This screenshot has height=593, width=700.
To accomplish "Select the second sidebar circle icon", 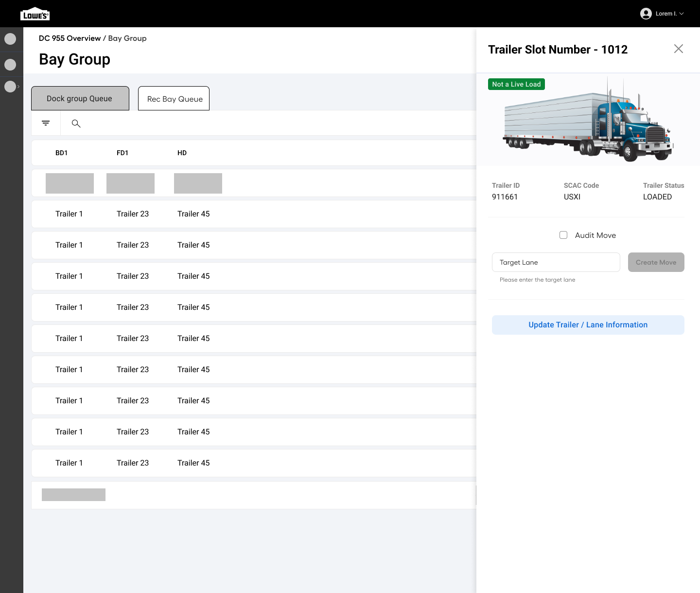I will tap(10, 65).
